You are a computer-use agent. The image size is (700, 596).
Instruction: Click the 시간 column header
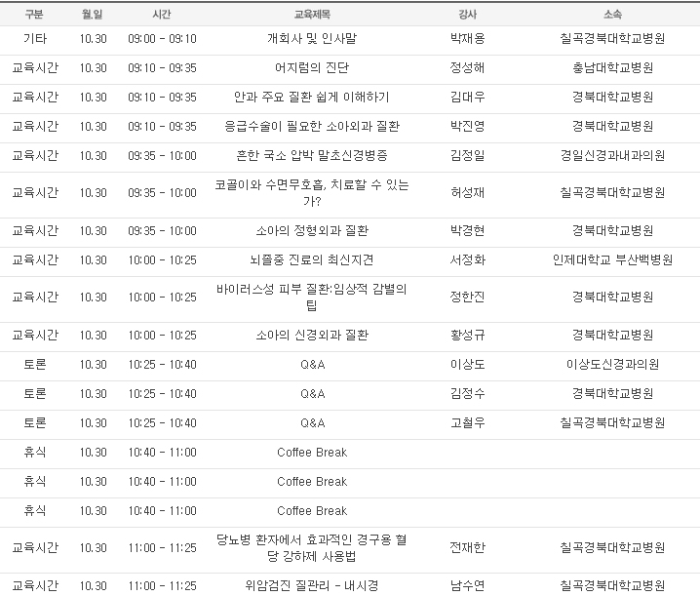click(x=162, y=15)
